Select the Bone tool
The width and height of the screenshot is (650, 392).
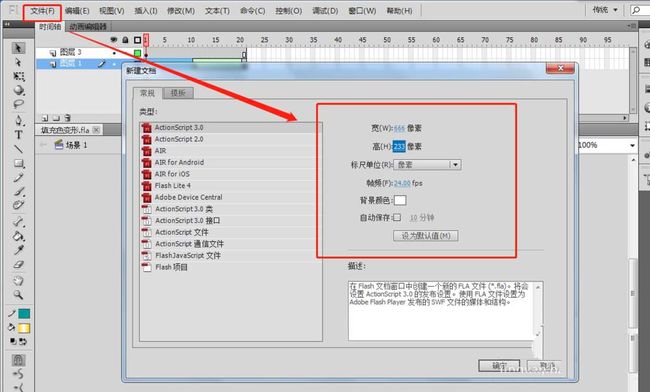point(18,222)
